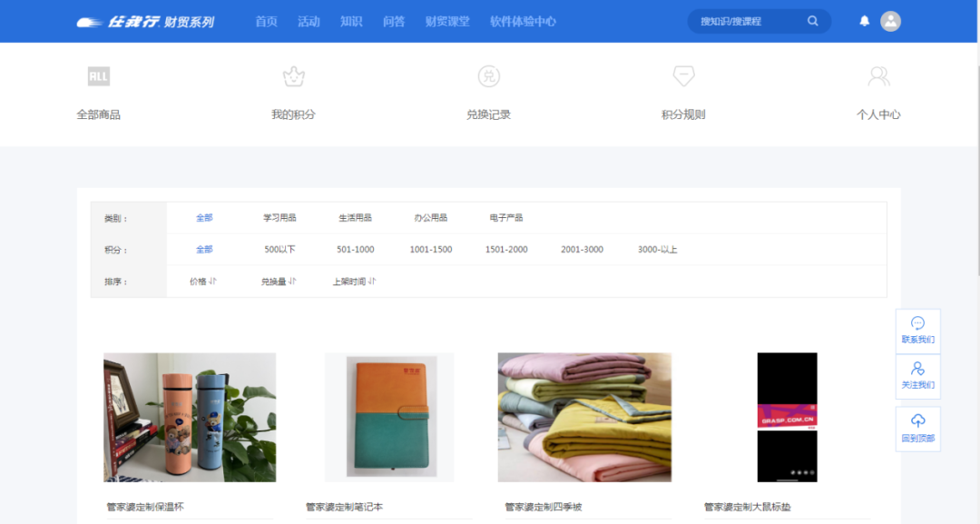
Task: Go to 软件体验中心 in the navigation bar
Action: pyautogui.click(x=523, y=21)
